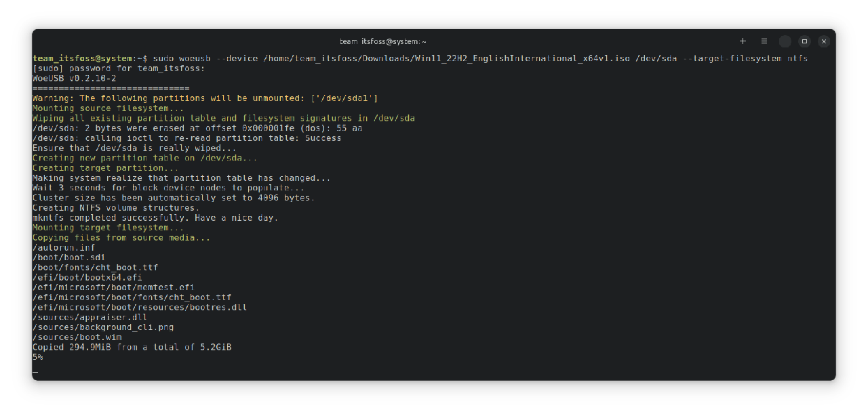
Task: Click the sudo password prompt line
Action: click(x=118, y=68)
